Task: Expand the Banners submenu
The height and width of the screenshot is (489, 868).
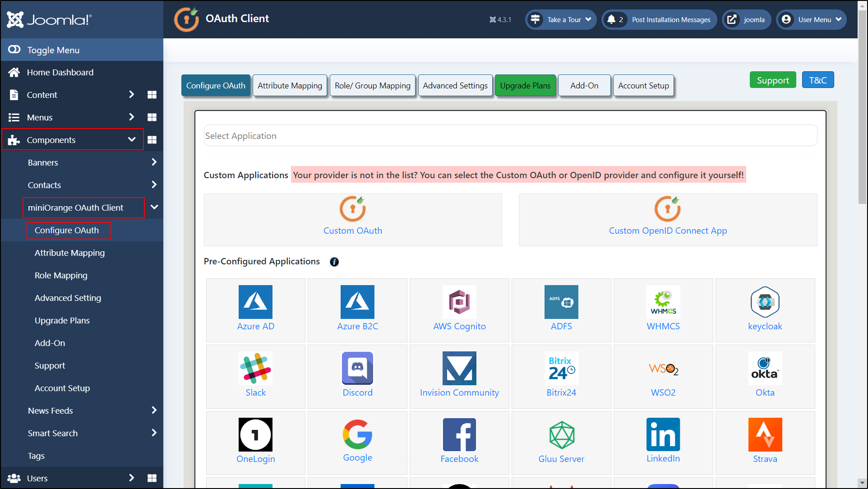Action: tap(154, 162)
